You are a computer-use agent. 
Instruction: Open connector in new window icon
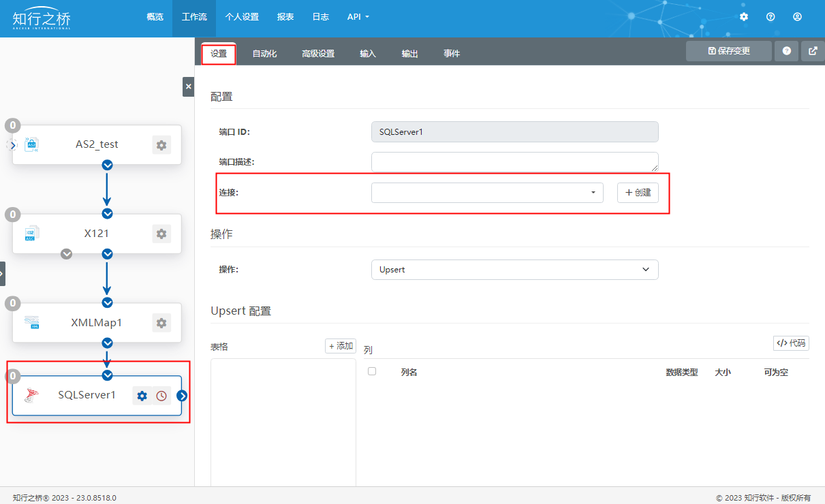(813, 51)
